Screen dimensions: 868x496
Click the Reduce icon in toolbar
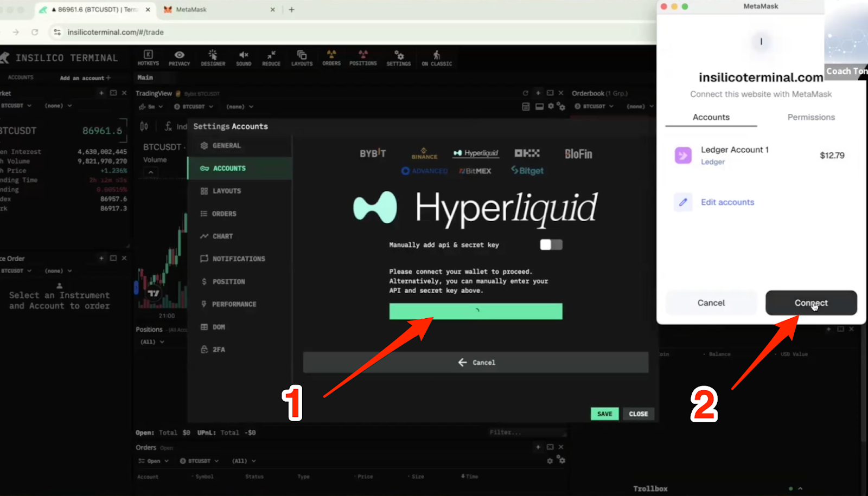pyautogui.click(x=271, y=58)
